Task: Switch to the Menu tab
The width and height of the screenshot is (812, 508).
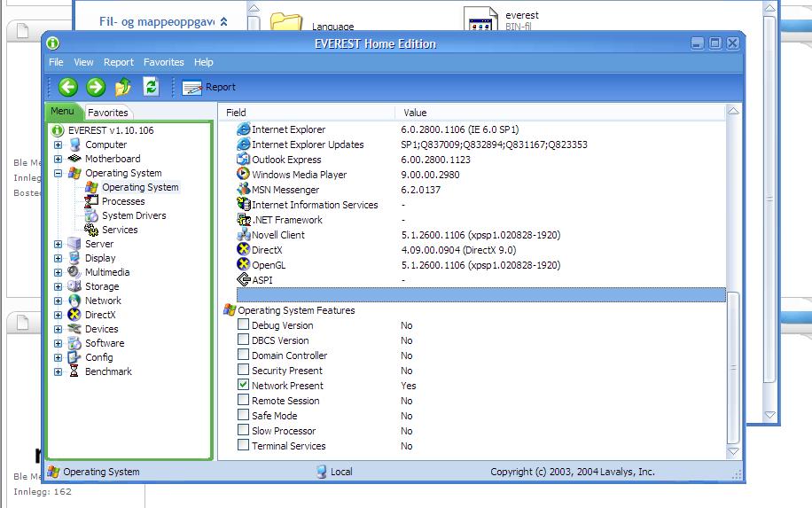Action: 62,112
